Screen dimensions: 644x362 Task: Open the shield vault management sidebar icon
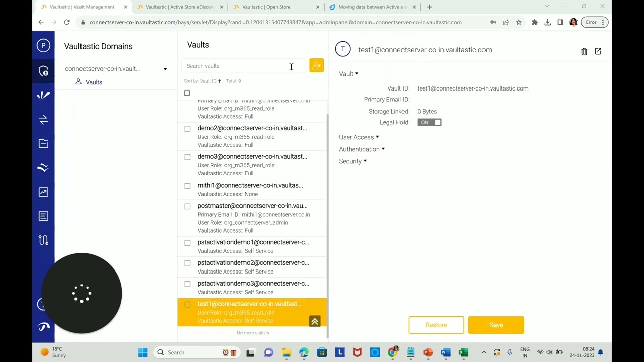pyautogui.click(x=43, y=71)
